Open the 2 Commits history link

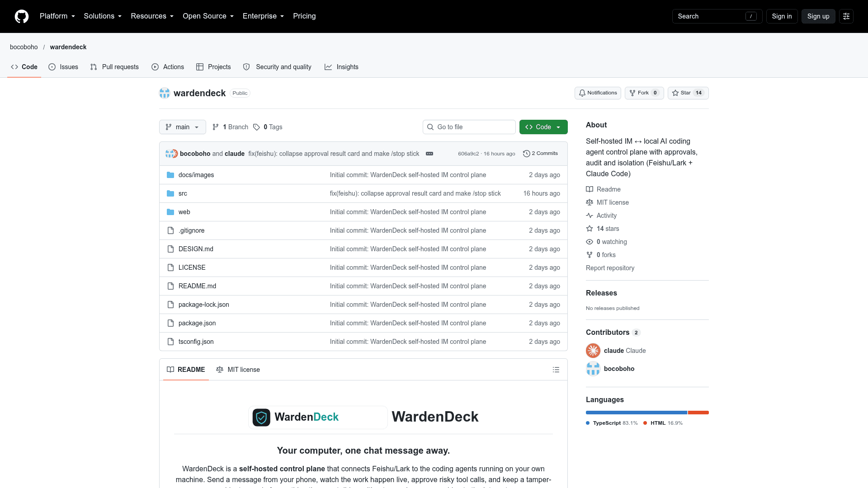coord(540,154)
